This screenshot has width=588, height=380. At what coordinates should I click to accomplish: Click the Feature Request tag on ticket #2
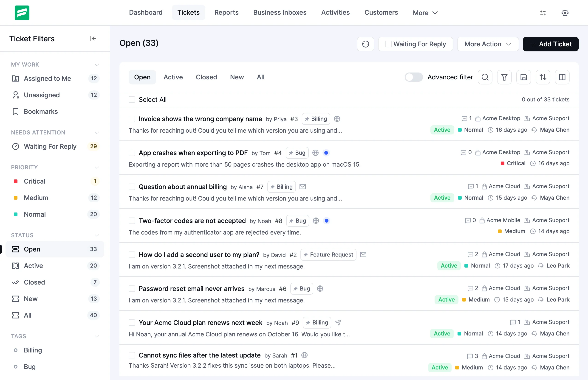tap(328, 255)
